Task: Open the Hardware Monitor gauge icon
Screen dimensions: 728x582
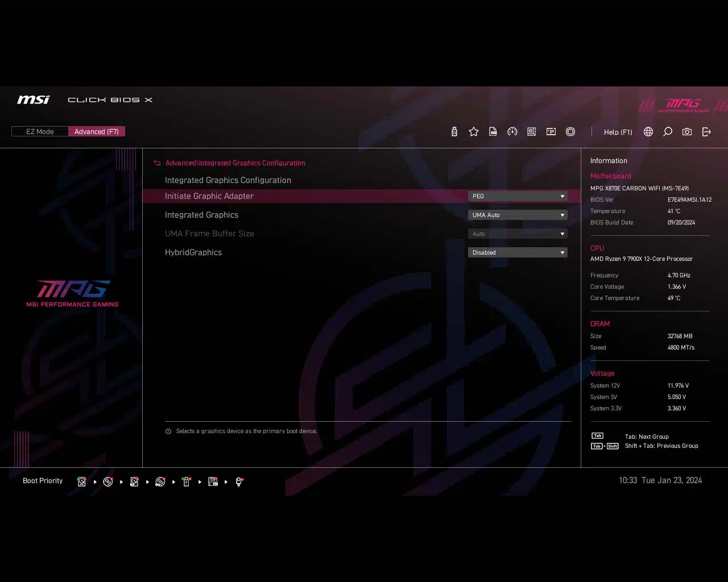Action: coord(512,132)
